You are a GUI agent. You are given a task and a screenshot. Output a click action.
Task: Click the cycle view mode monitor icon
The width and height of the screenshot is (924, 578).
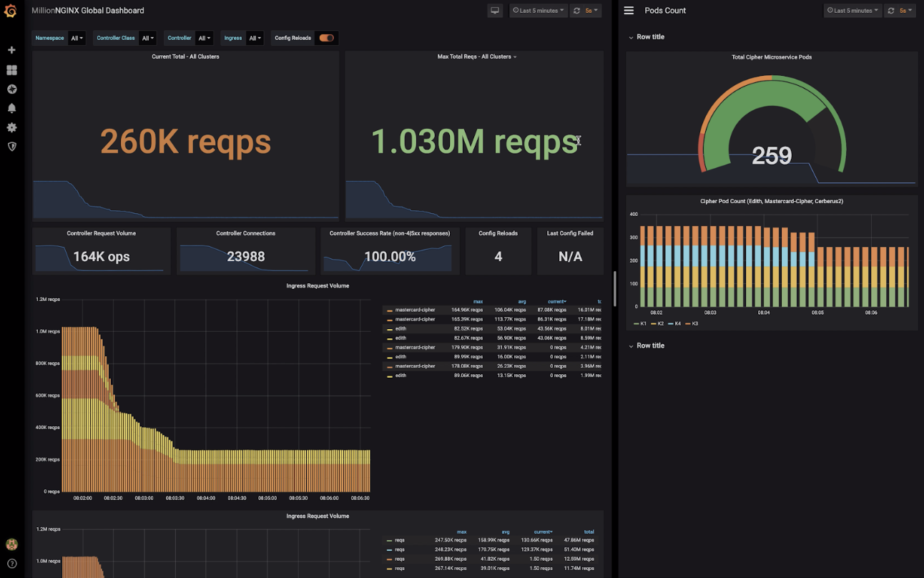495,11
